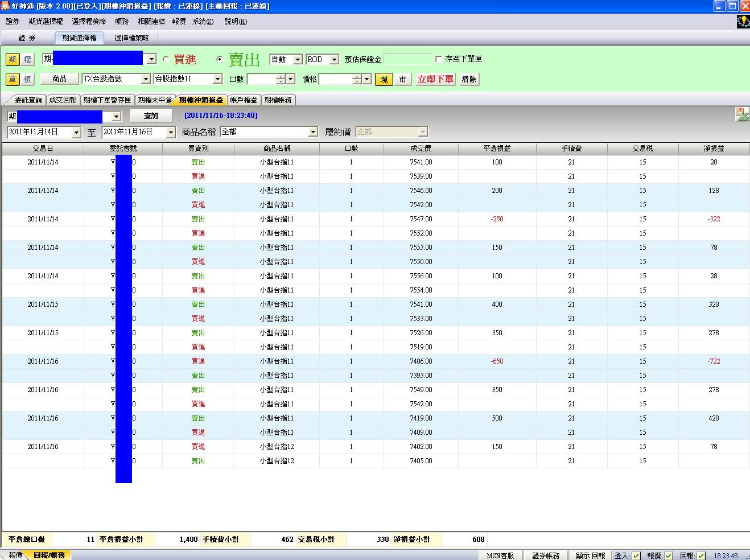This screenshot has width=750, height=560.
Task: Click the 口數 quantity spinner
Action: pos(281,79)
